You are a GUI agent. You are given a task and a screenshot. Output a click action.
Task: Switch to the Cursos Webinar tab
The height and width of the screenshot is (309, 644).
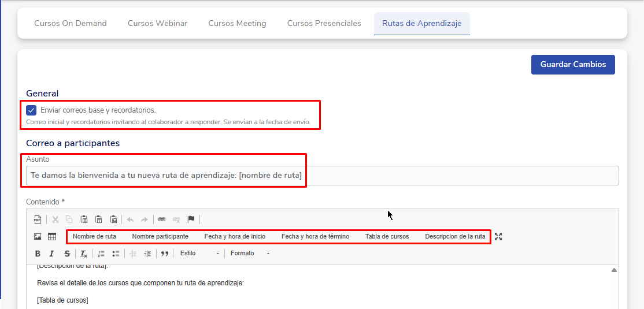click(157, 24)
